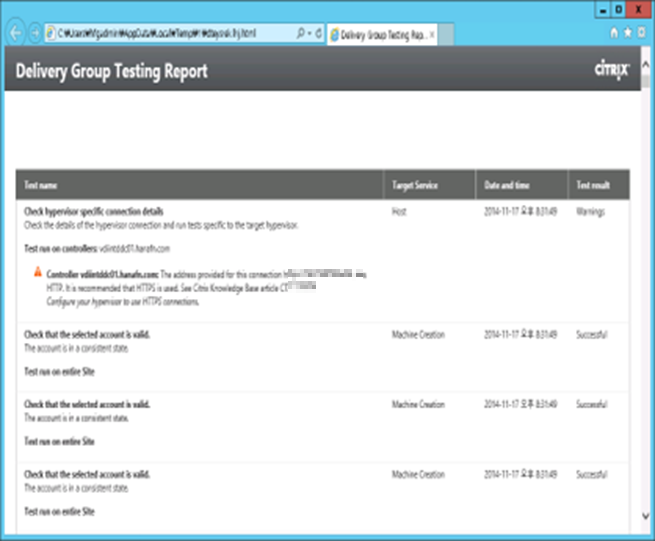This screenshot has width=655, height=541.
Task: Click the Citrix logo in header
Action: coord(612,69)
